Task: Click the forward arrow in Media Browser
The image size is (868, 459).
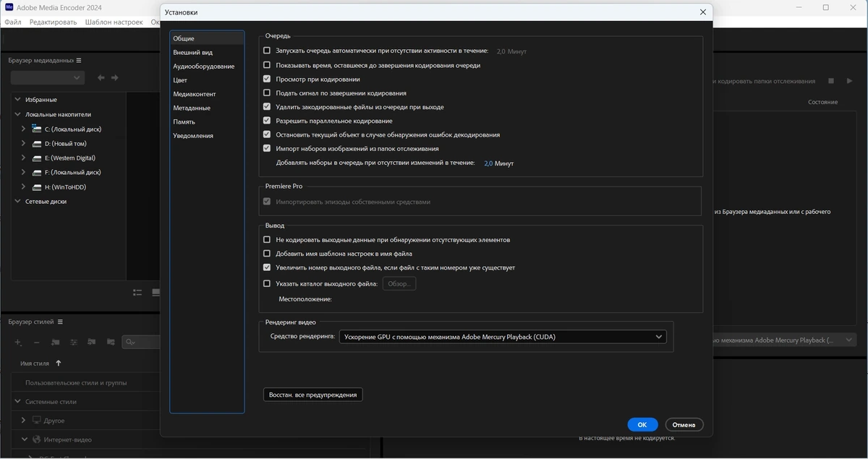Action: 114,77
